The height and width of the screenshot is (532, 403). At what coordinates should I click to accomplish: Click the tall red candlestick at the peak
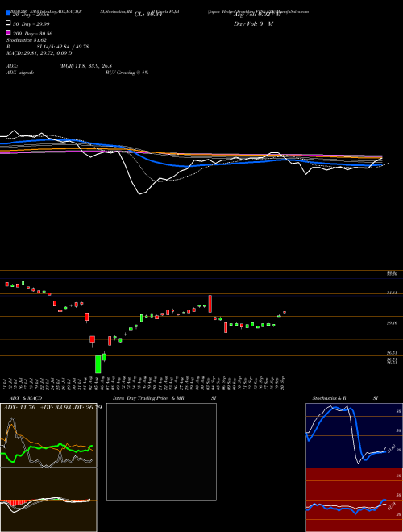click(210, 304)
